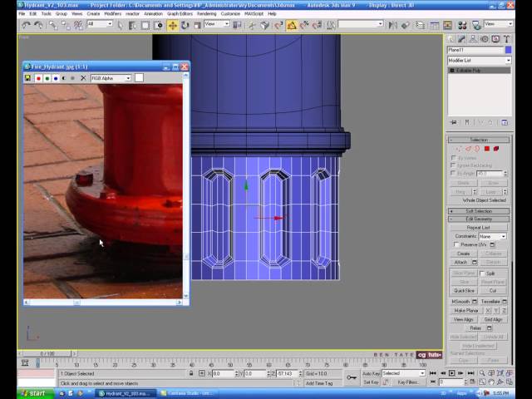Click the Attach button
This screenshot has height=399, width=532.
461,262
